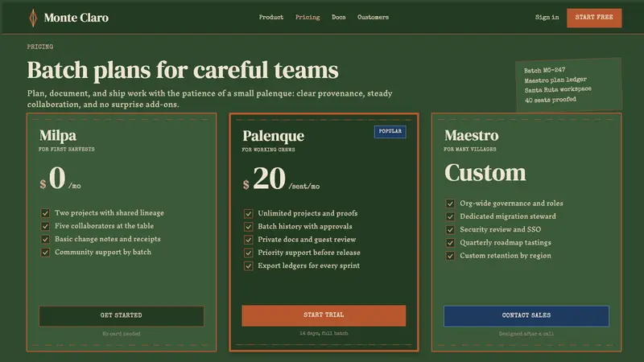The height and width of the screenshot is (362, 644).
Task: Click the 'FOR WORKING CREWS' subtitle
Action: click(268, 150)
